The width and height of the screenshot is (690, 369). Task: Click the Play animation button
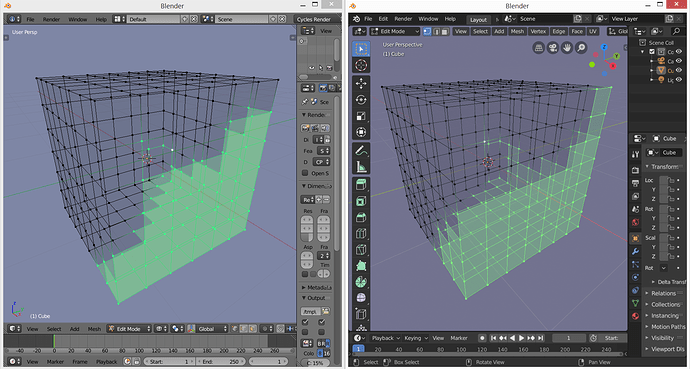pos(521,338)
